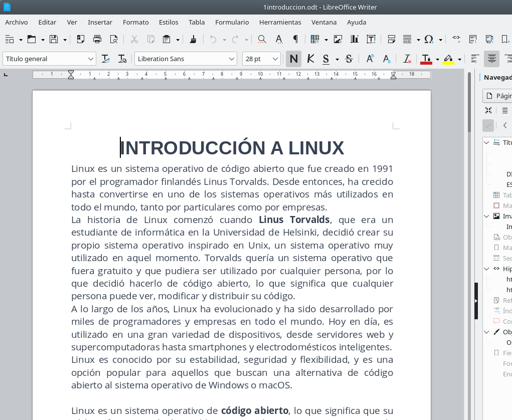The image size is (512, 420).
Task: Collapse the Títulos tree node in Navigator
Action: (x=486, y=142)
